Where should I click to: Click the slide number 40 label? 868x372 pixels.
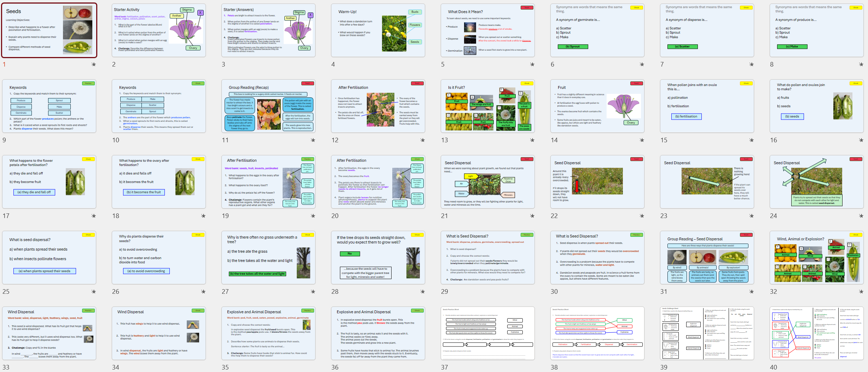point(774,367)
